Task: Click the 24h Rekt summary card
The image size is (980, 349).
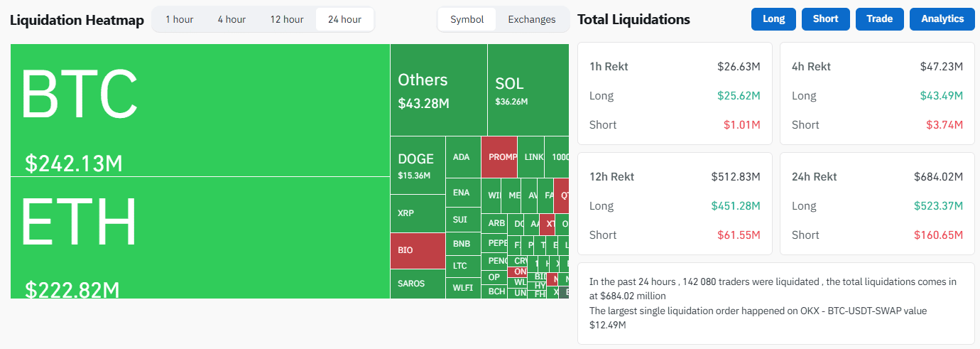Action: [x=877, y=205]
